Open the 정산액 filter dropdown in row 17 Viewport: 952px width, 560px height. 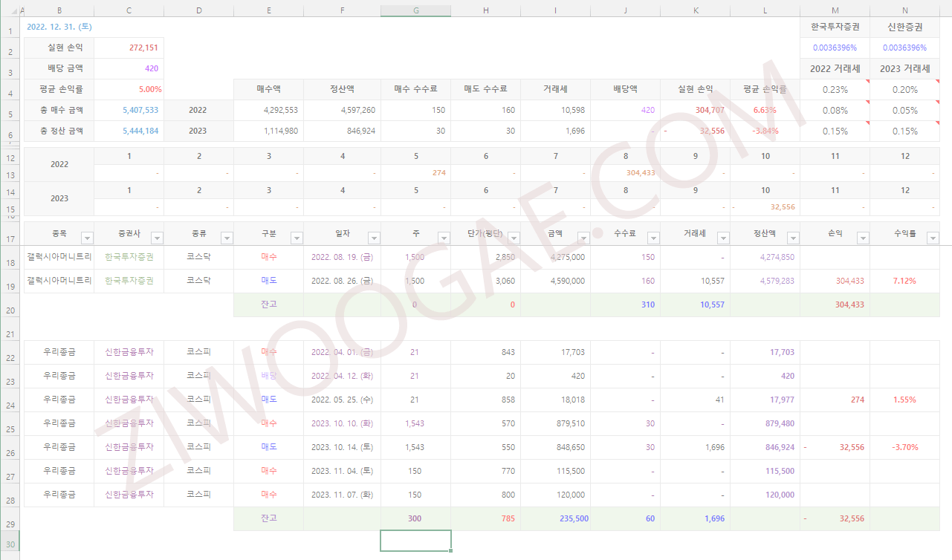point(793,238)
